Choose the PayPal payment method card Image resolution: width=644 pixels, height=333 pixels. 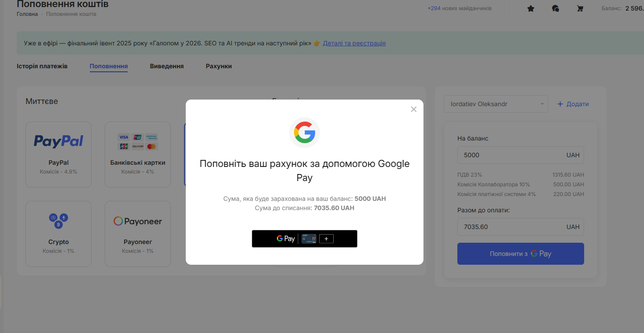[x=59, y=155]
